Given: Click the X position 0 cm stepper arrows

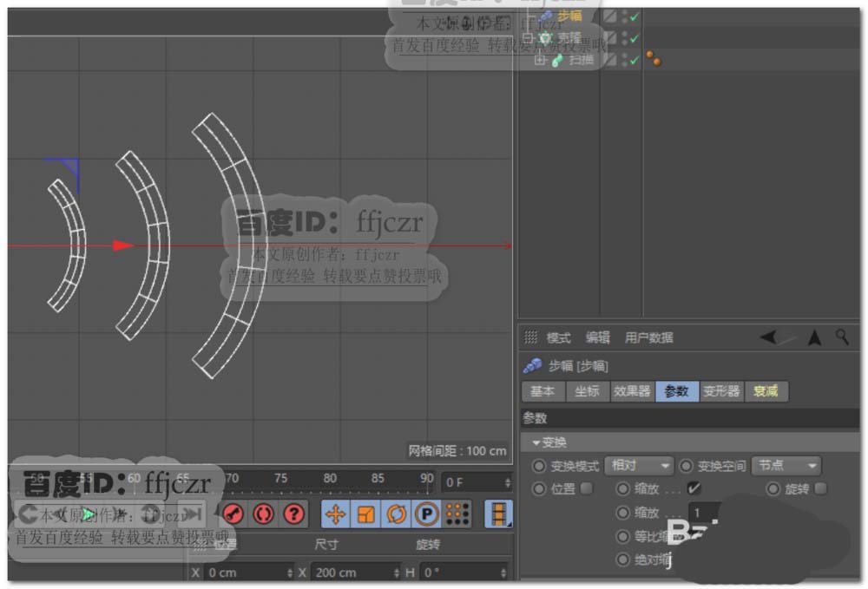Looking at the screenshot, I should click(290, 573).
